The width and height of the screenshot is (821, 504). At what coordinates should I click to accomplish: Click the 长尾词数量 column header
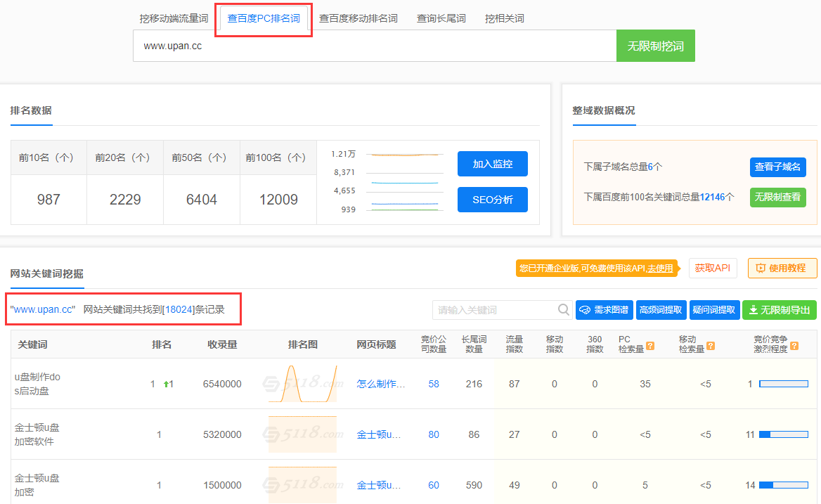(x=474, y=344)
